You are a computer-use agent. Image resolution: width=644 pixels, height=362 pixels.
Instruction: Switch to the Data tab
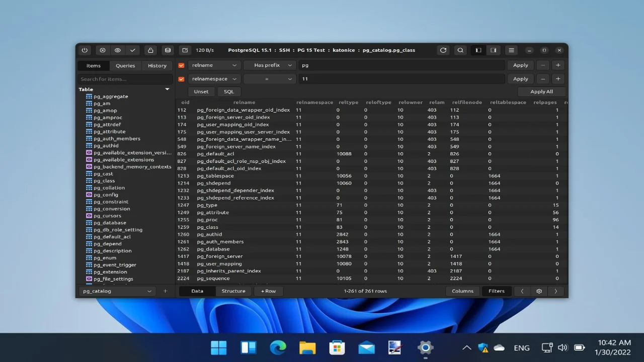(x=197, y=291)
